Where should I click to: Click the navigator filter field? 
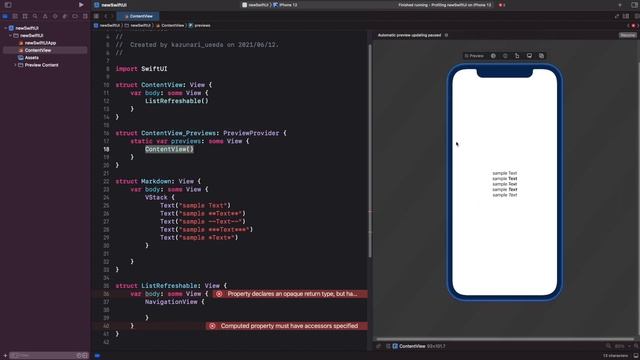48,356
